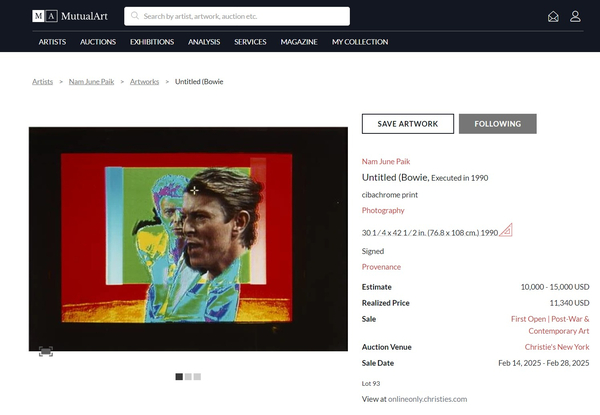Screen dimensions: 600x415
Task: Select the second image carousel dot
Action: pyautogui.click(x=188, y=377)
